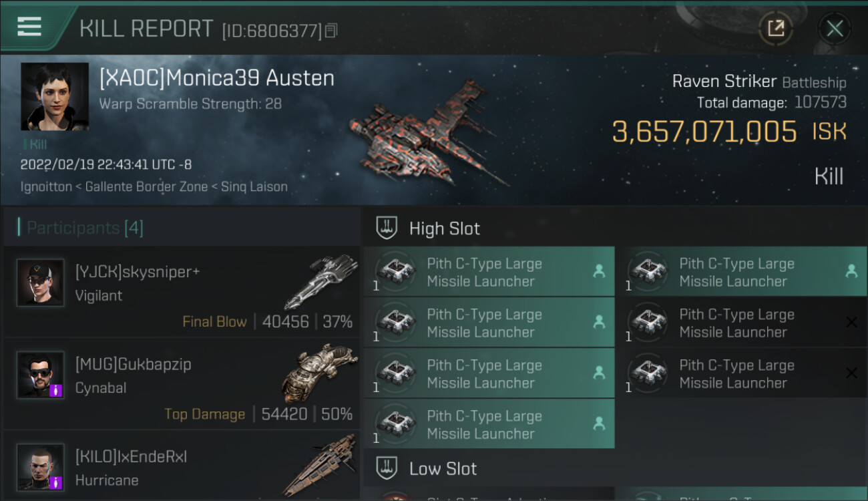Open Monica39 Austen's character portrait
The image size is (868, 501).
point(55,96)
